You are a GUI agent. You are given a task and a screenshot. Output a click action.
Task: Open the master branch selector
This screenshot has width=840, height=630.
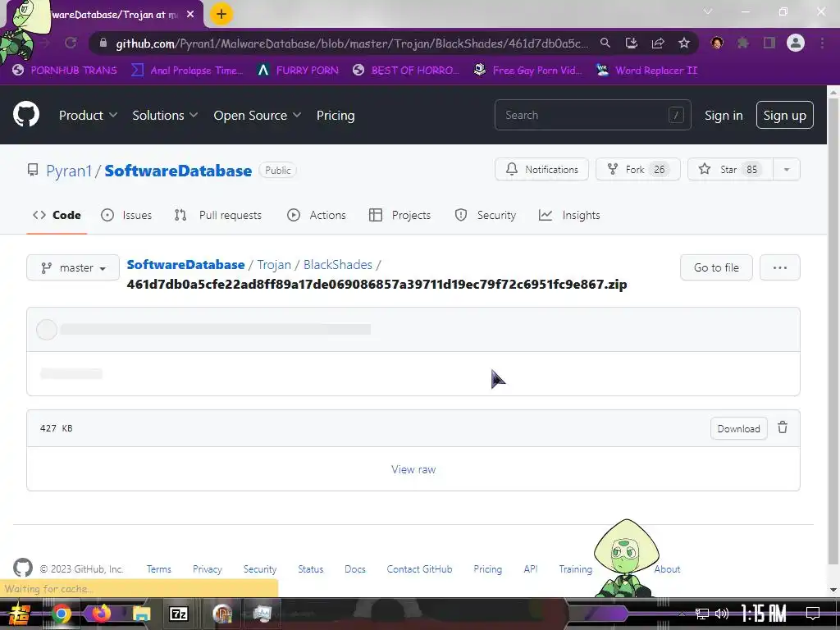[x=73, y=267]
